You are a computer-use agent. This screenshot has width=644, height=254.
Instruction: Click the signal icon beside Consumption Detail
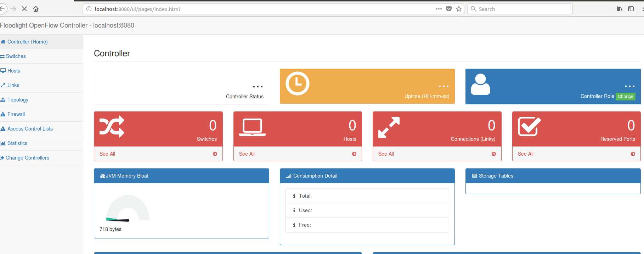(x=289, y=176)
